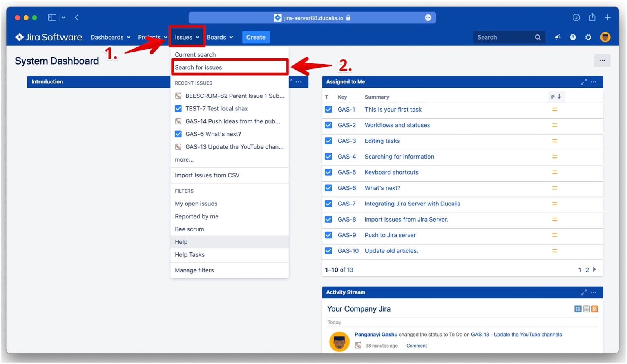The width and height of the screenshot is (627, 364).
Task: Open dashboard more options ellipsis button
Action: click(602, 61)
